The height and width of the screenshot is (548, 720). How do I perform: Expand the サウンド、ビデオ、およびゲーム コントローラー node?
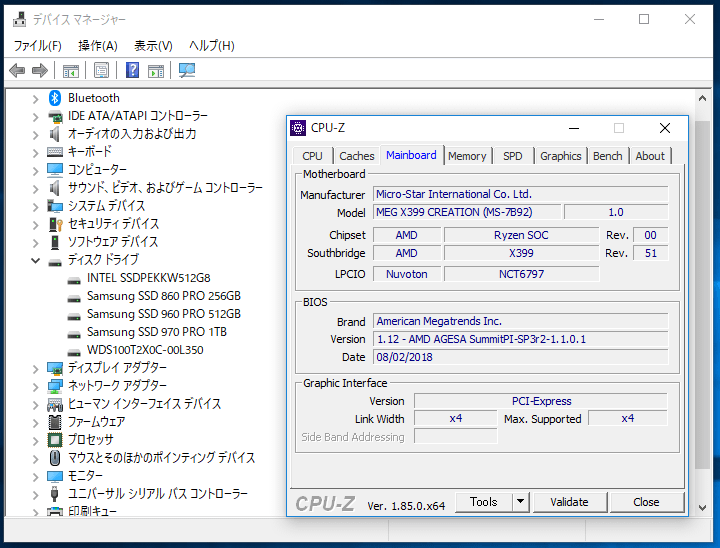[35, 188]
